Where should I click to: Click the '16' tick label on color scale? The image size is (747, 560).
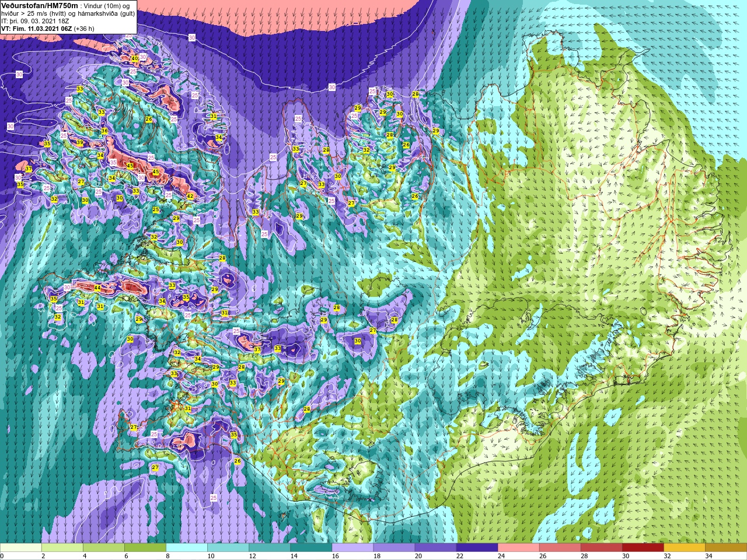tap(335, 556)
